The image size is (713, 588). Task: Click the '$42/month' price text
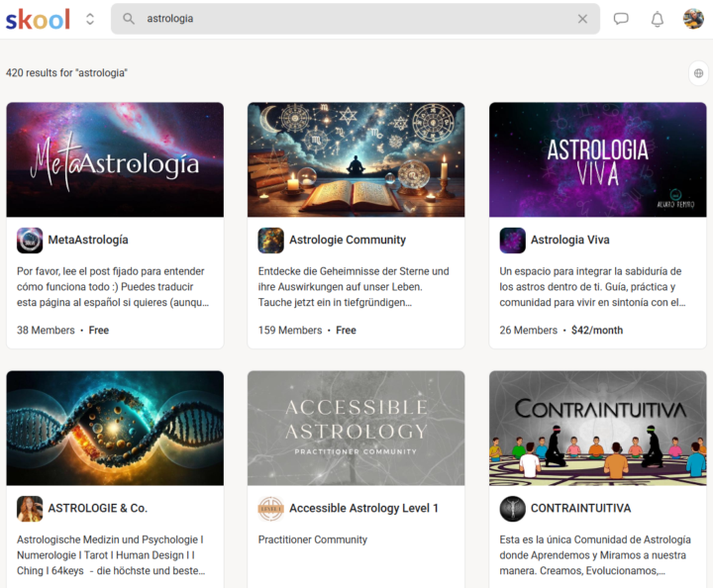[x=597, y=331]
